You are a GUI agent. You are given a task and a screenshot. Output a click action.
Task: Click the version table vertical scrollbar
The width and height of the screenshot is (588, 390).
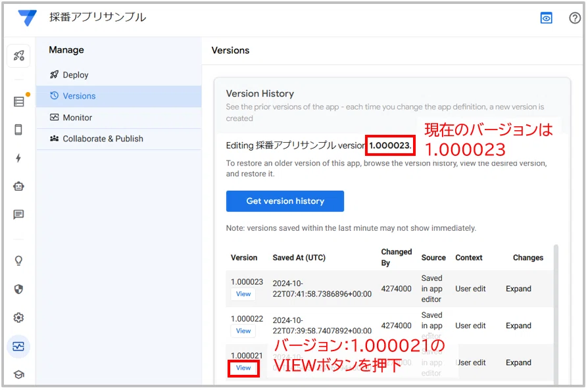pyautogui.click(x=556, y=314)
